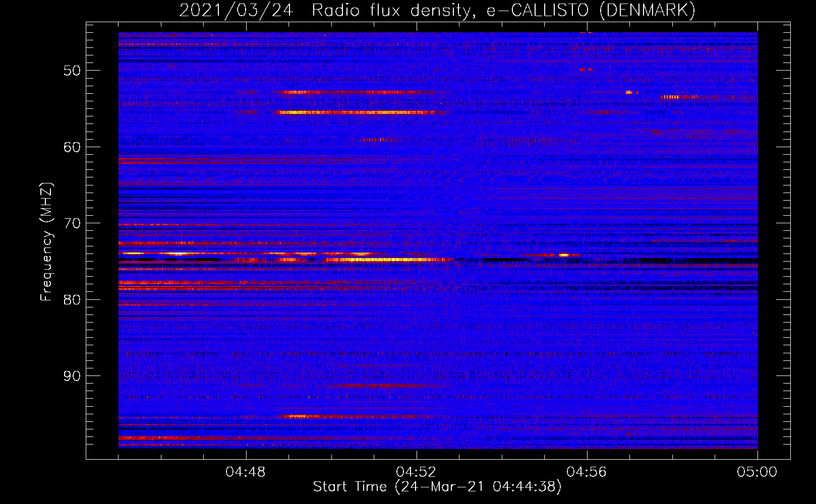Viewport: 816px width, 504px height.
Task: Click the plot title "2021/03/24 Radio flux density, e-CALLISTO (DENMARK)"
Action: click(437, 10)
